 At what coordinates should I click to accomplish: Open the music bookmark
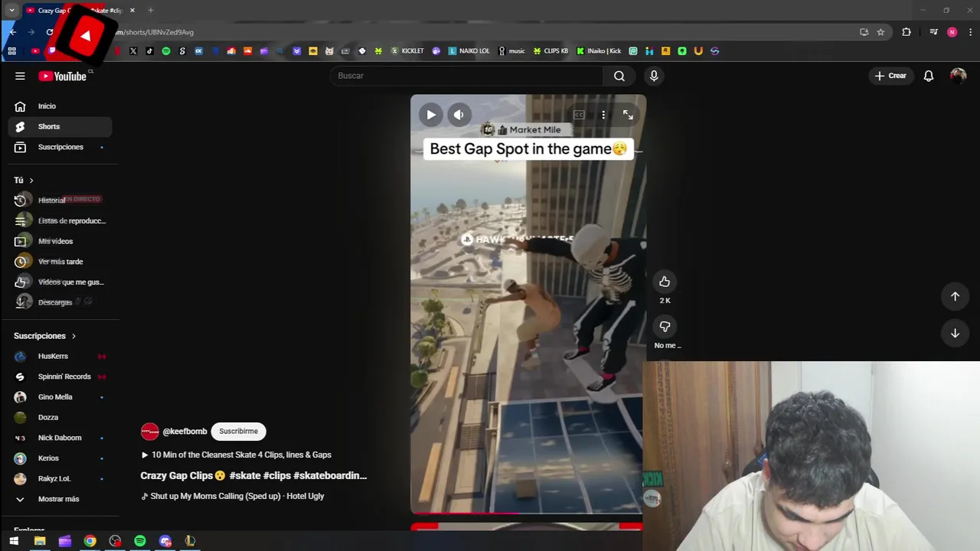tap(511, 51)
